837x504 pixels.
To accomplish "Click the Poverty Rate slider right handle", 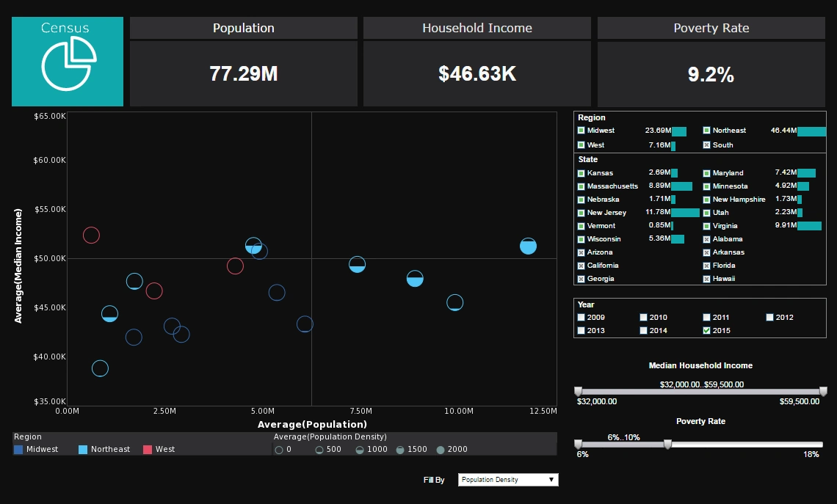I will coord(667,445).
